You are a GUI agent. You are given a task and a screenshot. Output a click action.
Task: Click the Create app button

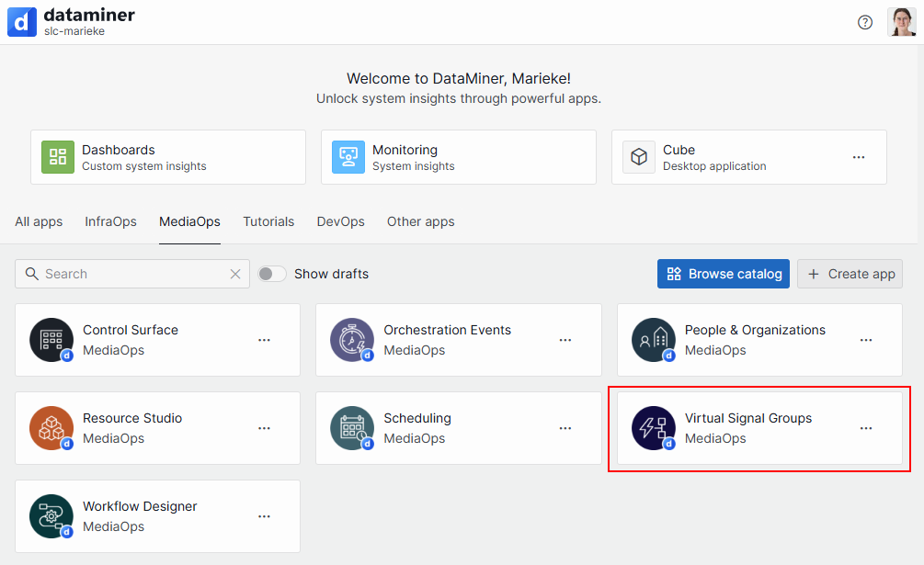click(850, 274)
